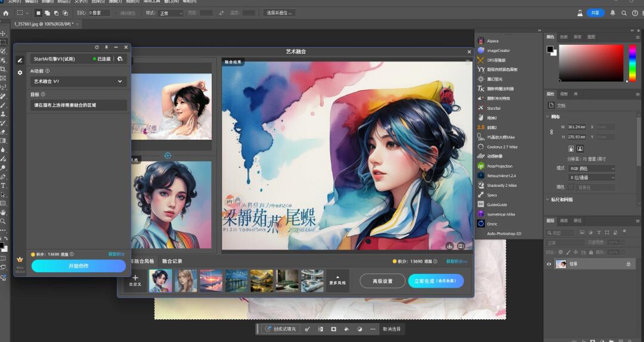Click the Home icon in options bar

point(6,13)
